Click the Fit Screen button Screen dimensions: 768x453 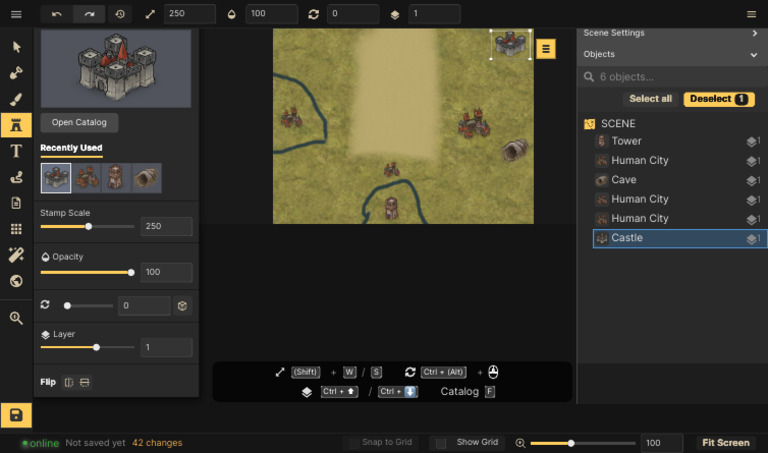[726, 443]
